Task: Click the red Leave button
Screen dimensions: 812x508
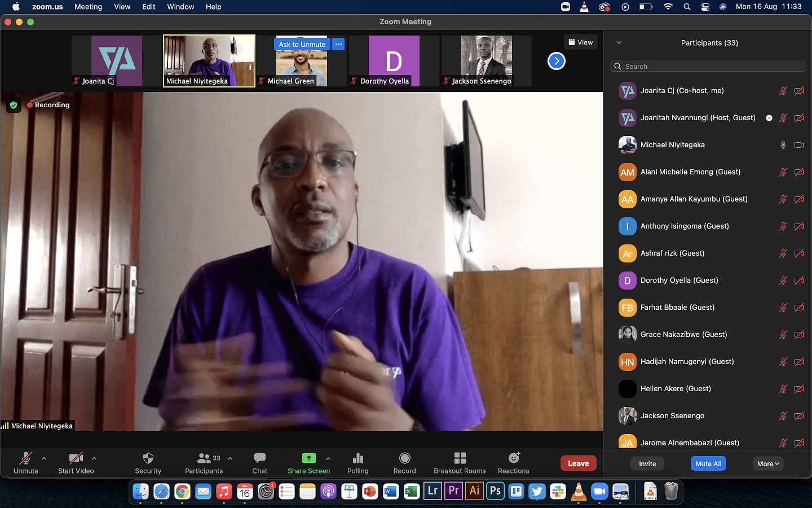Action: pyautogui.click(x=578, y=463)
